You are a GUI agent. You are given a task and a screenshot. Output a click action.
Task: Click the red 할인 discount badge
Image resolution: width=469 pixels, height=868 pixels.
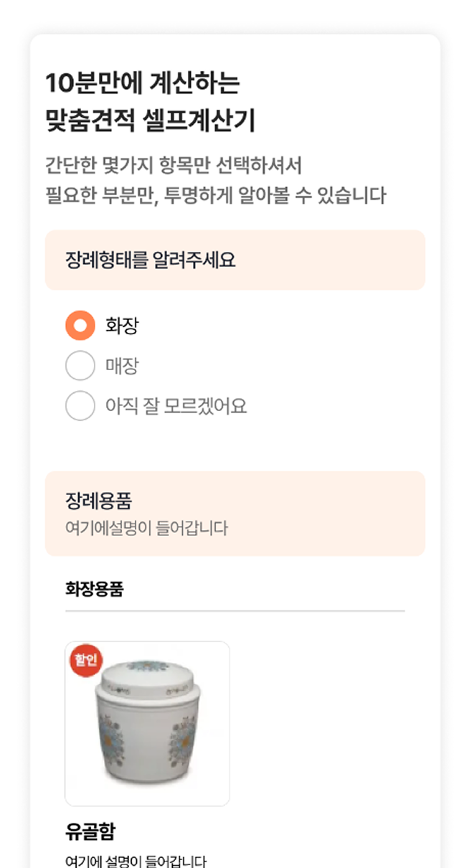coord(85,660)
